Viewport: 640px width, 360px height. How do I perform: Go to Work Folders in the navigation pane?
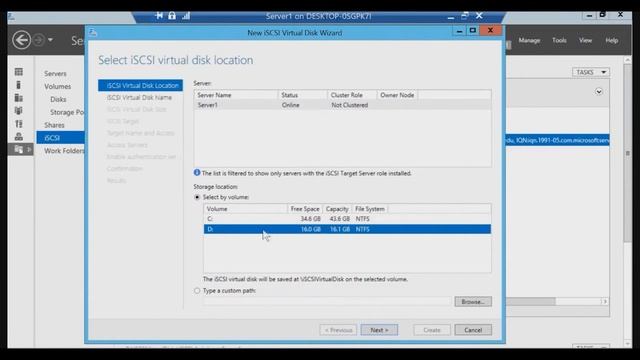pos(64,151)
